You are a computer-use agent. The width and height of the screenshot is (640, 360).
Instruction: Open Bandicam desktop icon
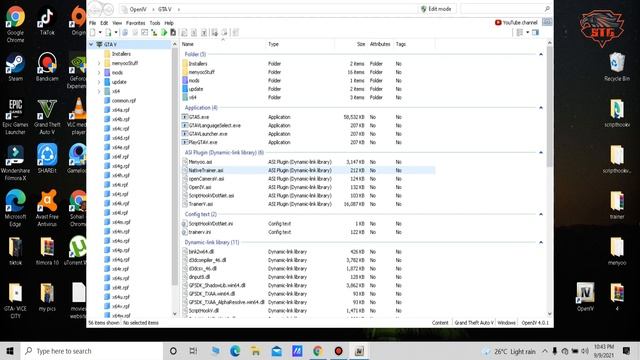[47, 67]
